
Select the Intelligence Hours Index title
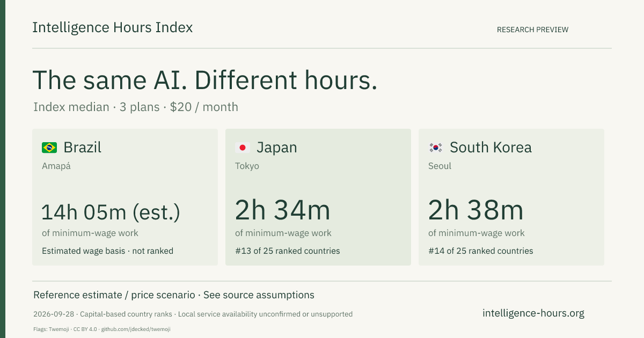pos(112,27)
